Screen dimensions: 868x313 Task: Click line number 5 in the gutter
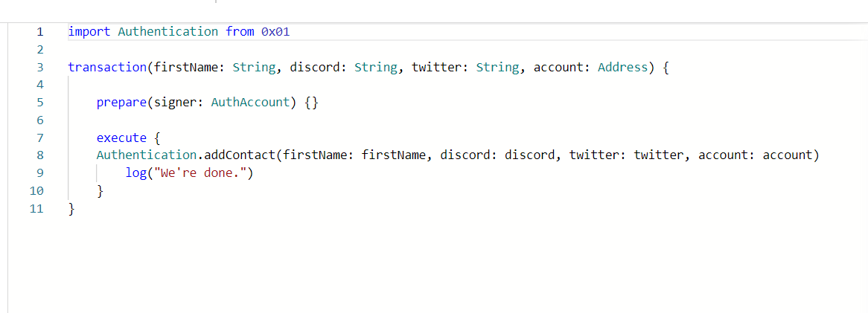pos(39,103)
